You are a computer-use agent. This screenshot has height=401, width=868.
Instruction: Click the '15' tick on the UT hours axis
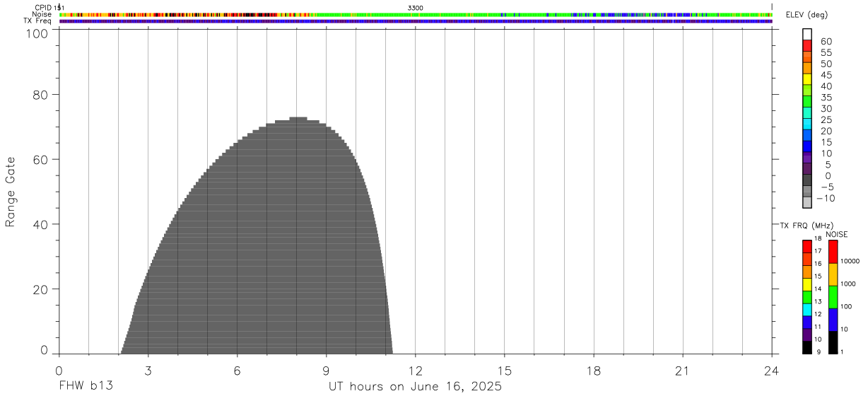505,370
